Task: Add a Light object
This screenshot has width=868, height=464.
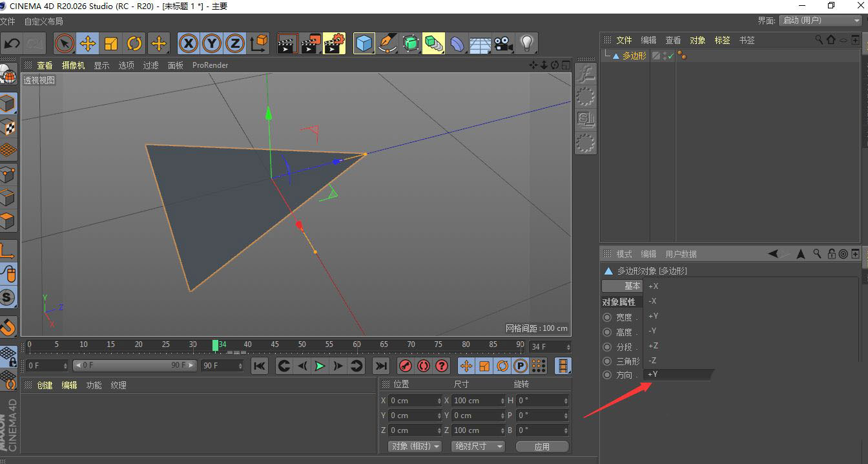Action: point(527,43)
